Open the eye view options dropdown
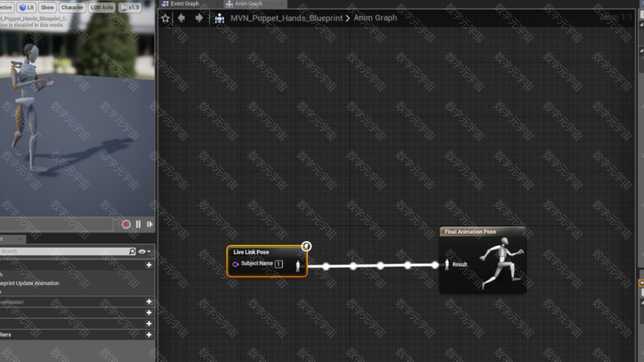 point(144,251)
